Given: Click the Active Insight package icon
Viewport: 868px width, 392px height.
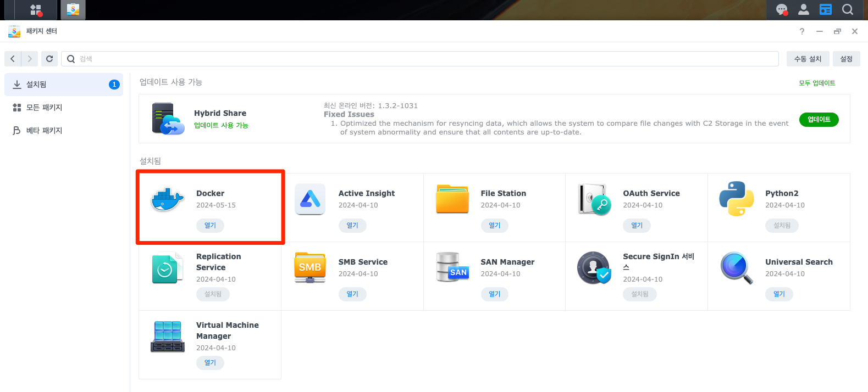Looking at the screenshot, I should (x=310, y=199).
